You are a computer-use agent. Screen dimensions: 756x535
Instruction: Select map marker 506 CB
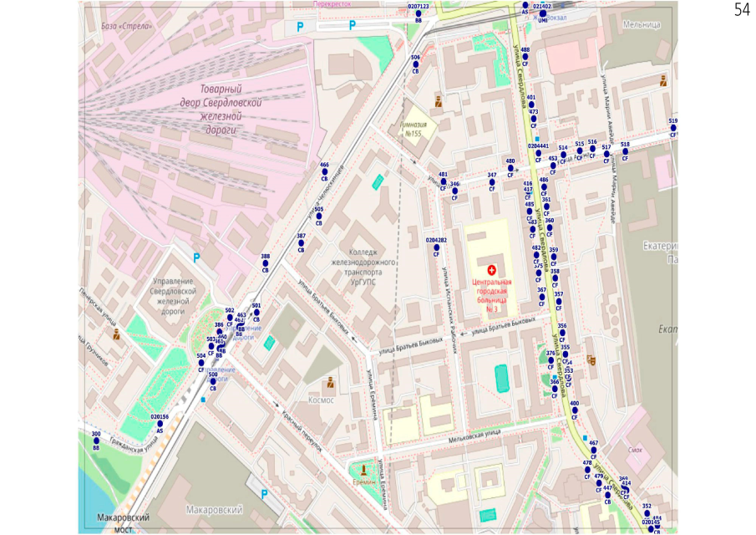point(415,65)
